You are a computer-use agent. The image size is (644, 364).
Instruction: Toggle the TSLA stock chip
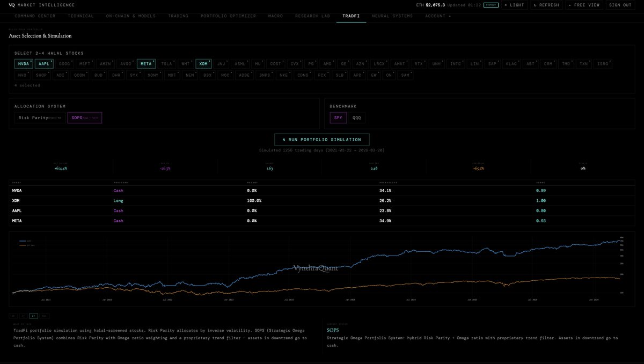(x=166, y=64)
